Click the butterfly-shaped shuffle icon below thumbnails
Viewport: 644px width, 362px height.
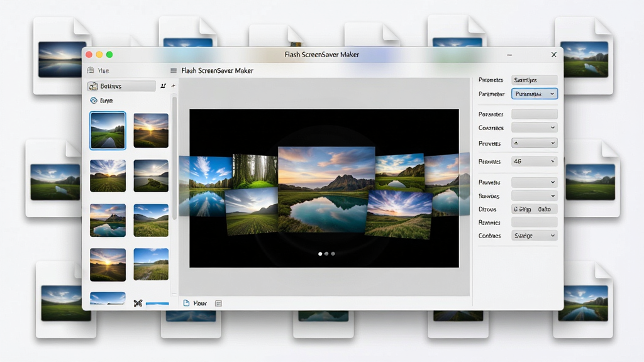tap(138, 304)
